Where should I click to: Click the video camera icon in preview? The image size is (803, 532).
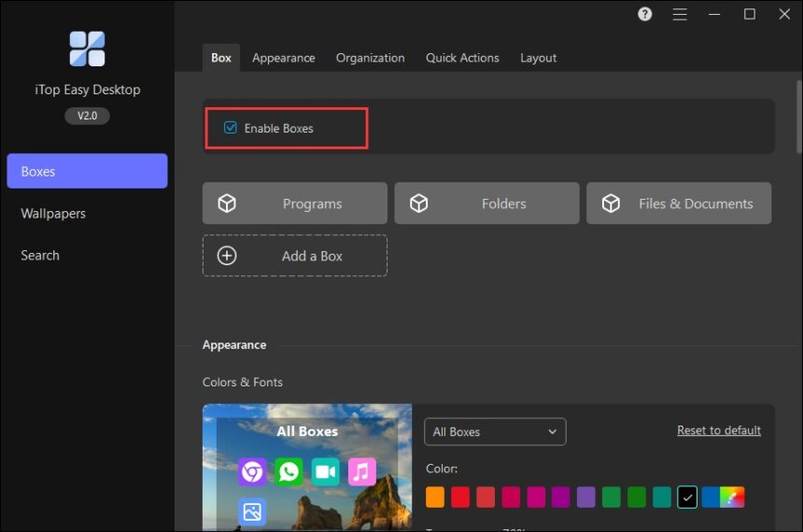click(x=325, y=471)
